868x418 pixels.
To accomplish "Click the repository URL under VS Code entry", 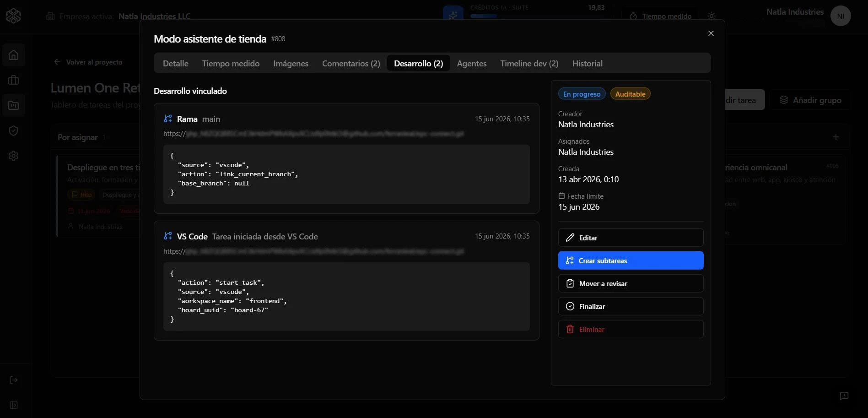I will pos(313,251).
